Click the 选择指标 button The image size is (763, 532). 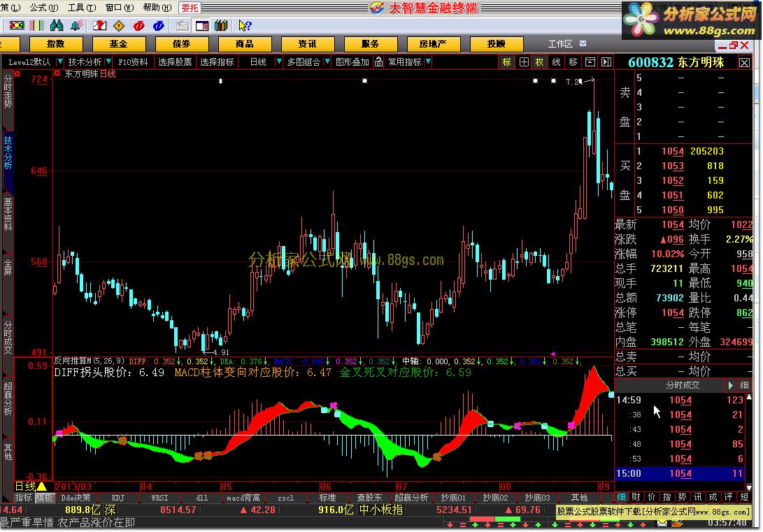coord(217,62)
